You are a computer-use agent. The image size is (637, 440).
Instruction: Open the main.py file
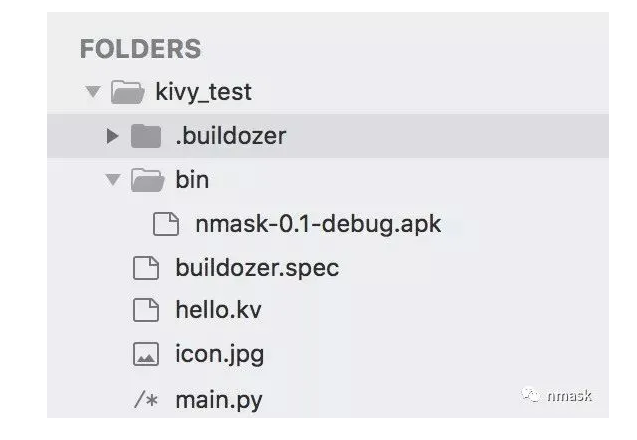click(218, 400)
